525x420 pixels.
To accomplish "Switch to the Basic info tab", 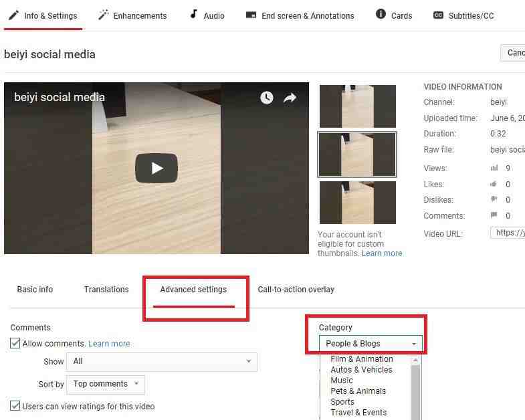I will [35, 290].
